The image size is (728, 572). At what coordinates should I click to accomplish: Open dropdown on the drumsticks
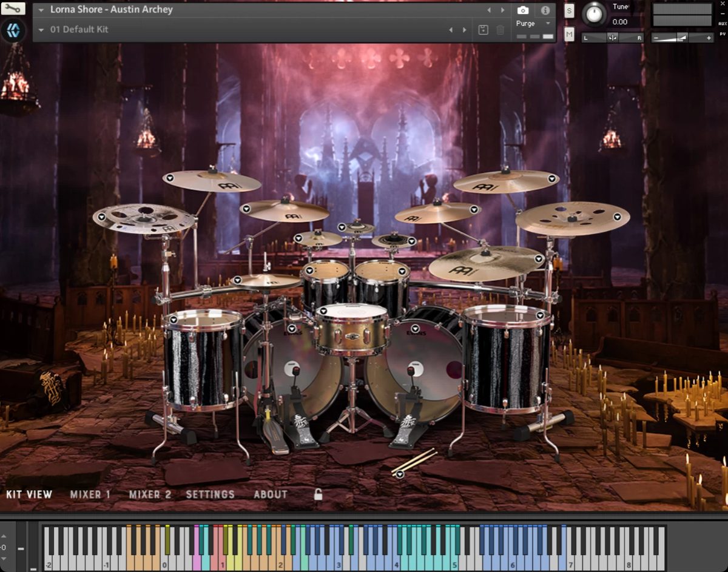(x=399, y=474)
